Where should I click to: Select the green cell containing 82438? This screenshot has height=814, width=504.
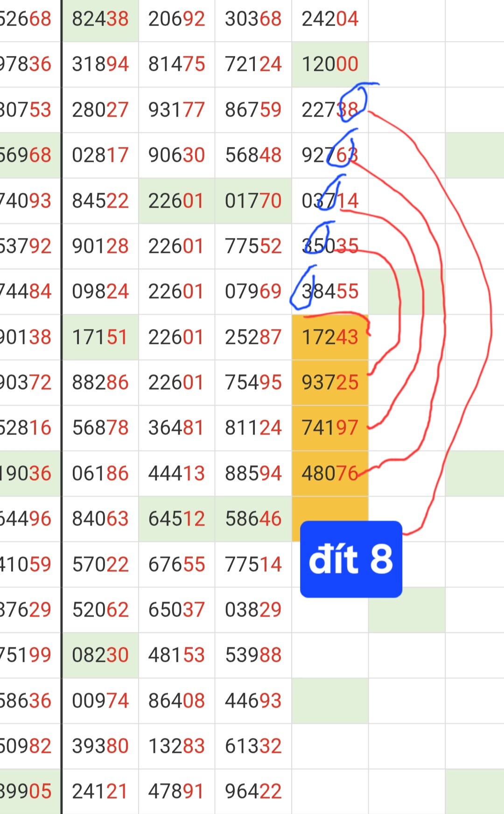coord(100,19)
